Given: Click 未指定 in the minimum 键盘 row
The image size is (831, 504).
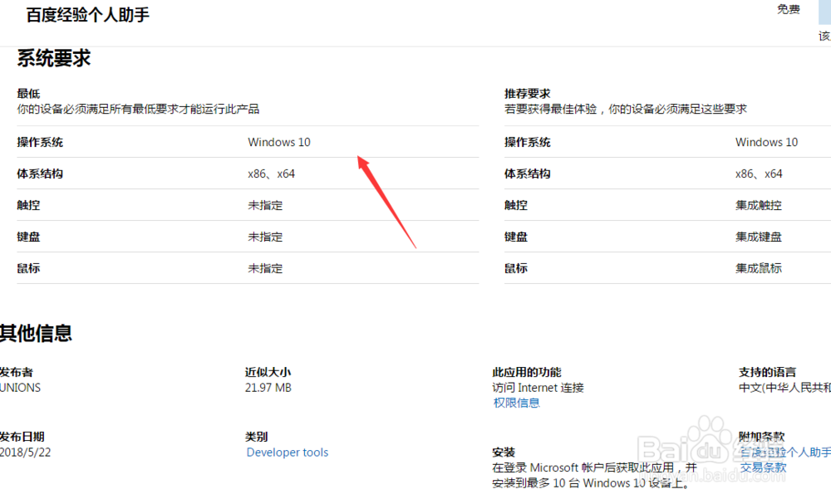Looking at the screenshot, I should tap(265, 237).
